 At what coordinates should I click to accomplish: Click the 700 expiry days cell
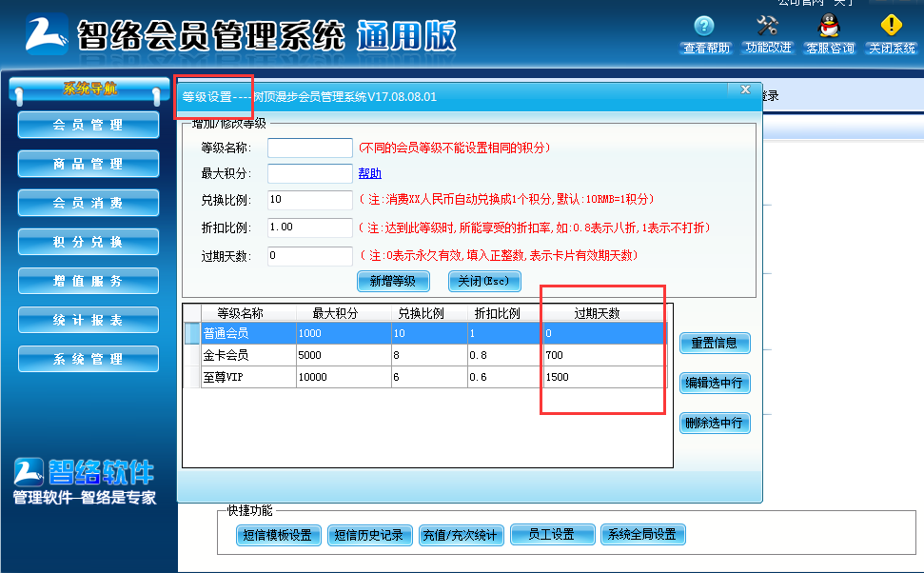pos(604,355)
